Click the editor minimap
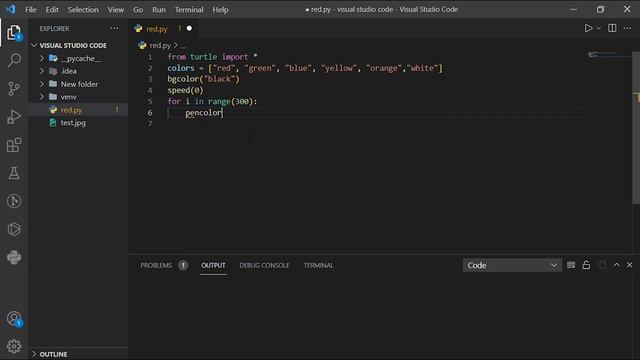Viewport: 640px width, 360px height. [609, 54]
